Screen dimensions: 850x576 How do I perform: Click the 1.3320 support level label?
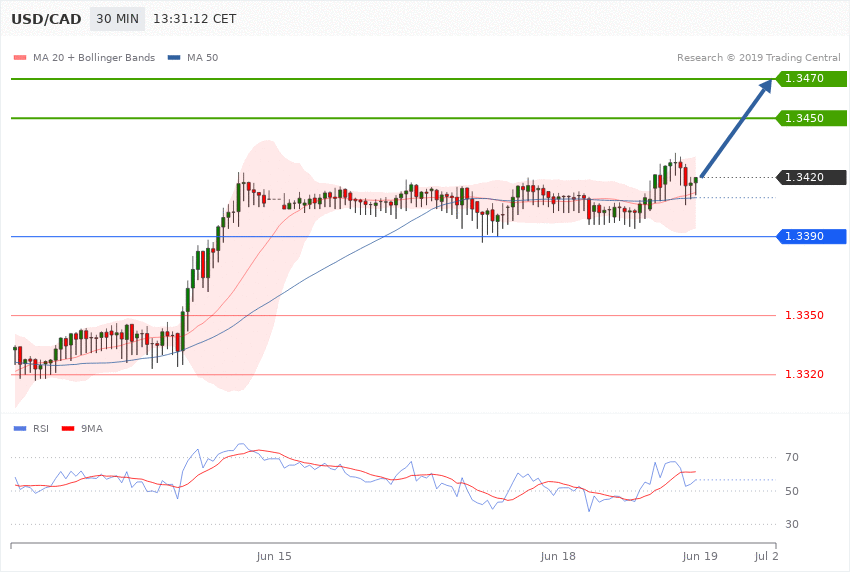pos(804,374)
